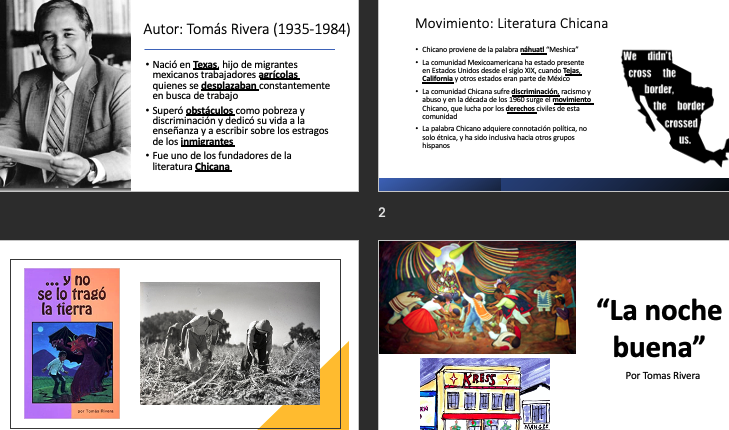The width and height of the screenshot is (729, 430).
Task: Click the portrait photo of Tomás Rivera
Action: click(x=65, y=95)
